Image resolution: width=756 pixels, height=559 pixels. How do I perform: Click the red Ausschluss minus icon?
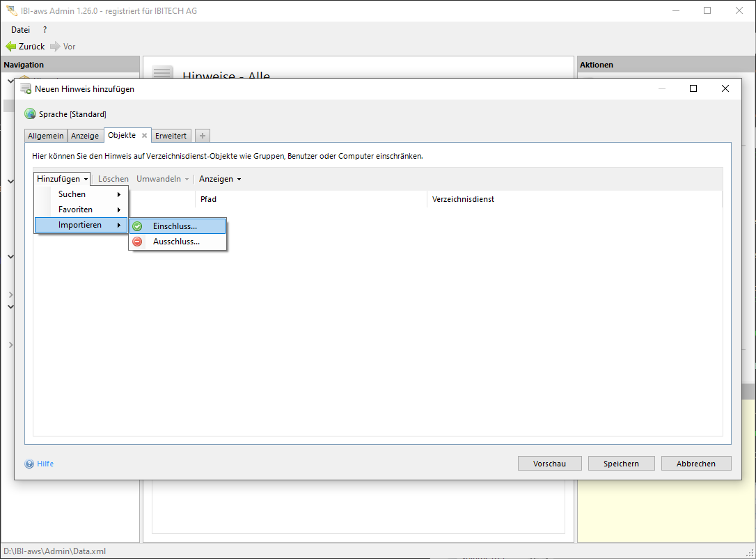[137, 242]
